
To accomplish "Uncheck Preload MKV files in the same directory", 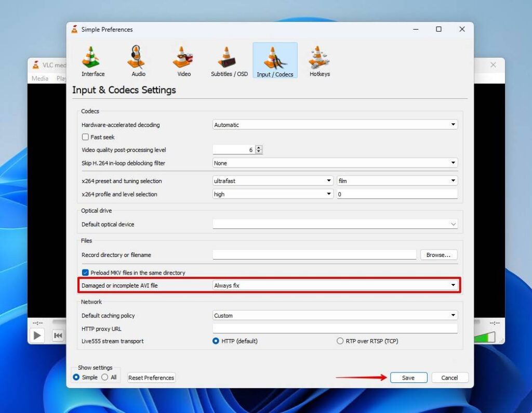I will pos(84,273).
